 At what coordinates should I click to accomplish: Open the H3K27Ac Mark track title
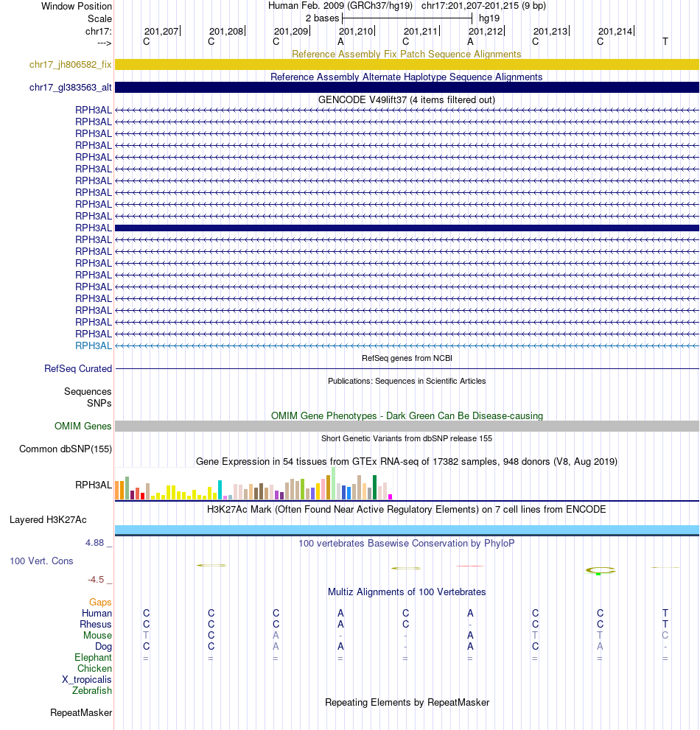406,509
